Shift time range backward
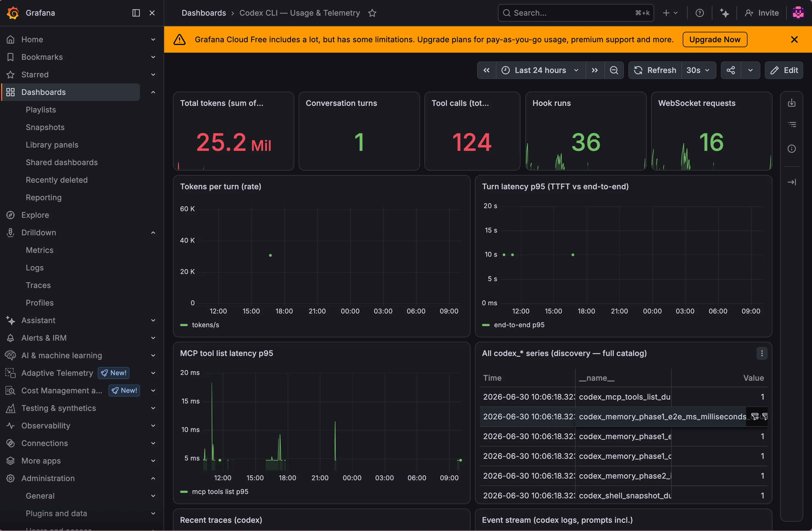 click(486, 70)
